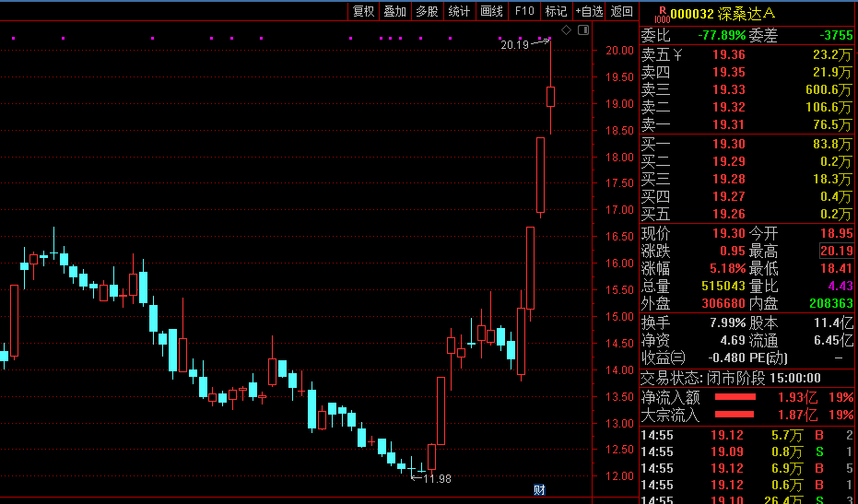The width and height of the screenshot is (858, 504).
Task: Click the R 1000 margin trading badge
Action: pos(662,14)
